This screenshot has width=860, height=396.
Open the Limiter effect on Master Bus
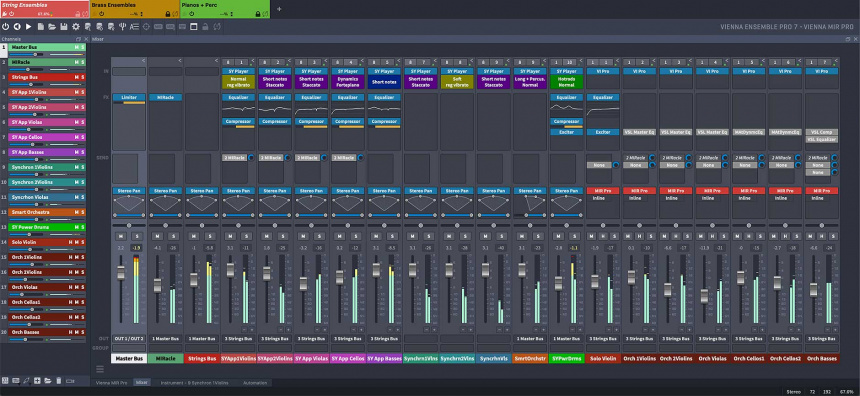coord(129,97)
